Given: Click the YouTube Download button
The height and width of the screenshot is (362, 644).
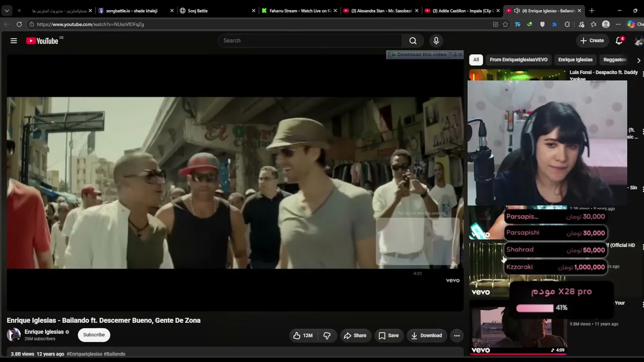Looking at the screenshot, I should point(426,335).
